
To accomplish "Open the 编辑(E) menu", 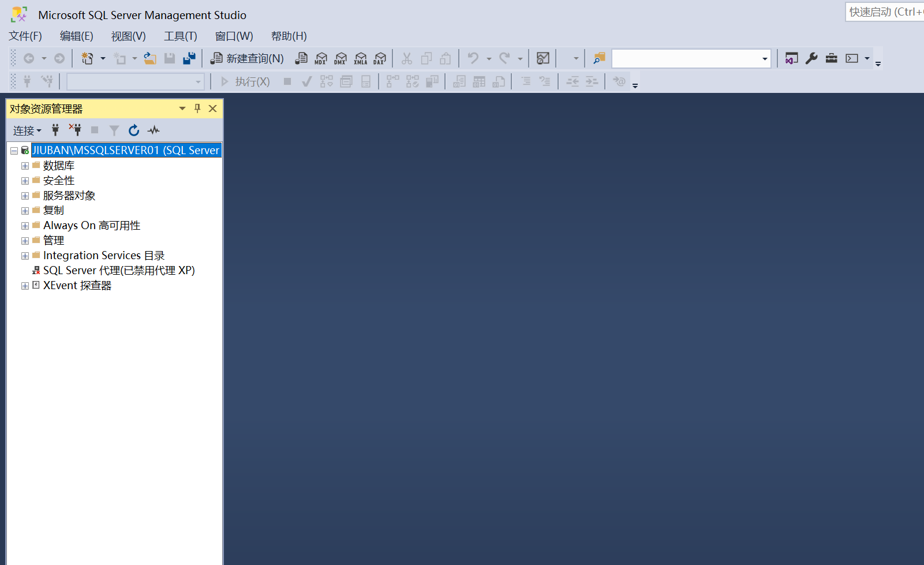I will point(77,36).
